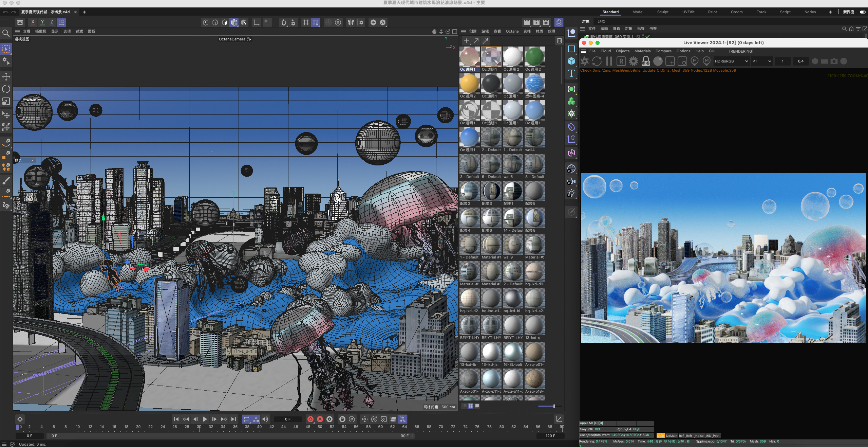Restart the Live Viewer render
This screenshot has height=447, width=868.
coord(597,61)
